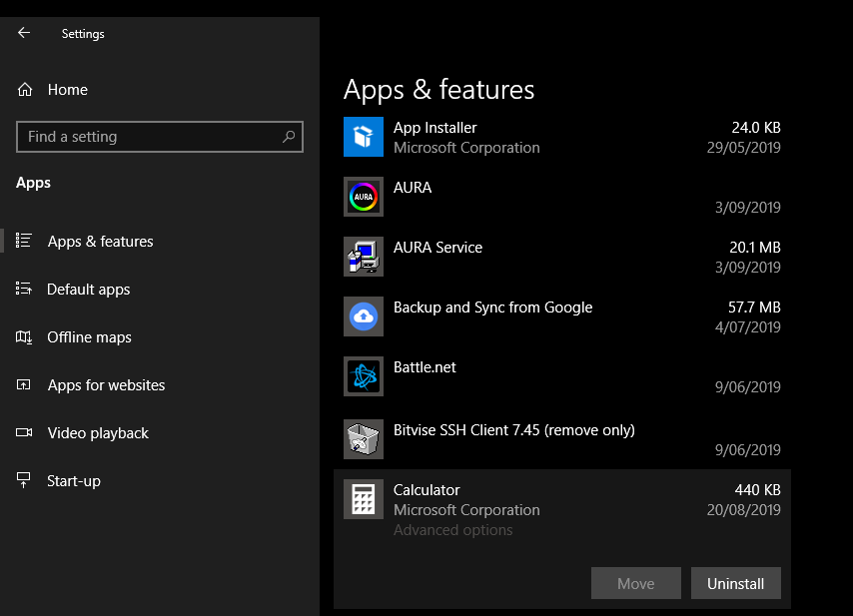Viewport: 853px width, 616px height.
Task: Click the Bitvise SSH Client bin icon
Action: 364,439
